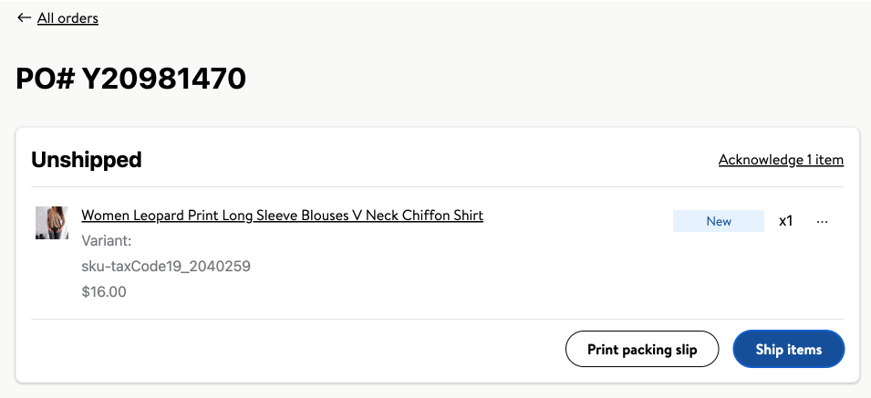The height and width of the screenshot is (398, 871).
Task: Click the Print packing slip button
Action: [642, 349]
